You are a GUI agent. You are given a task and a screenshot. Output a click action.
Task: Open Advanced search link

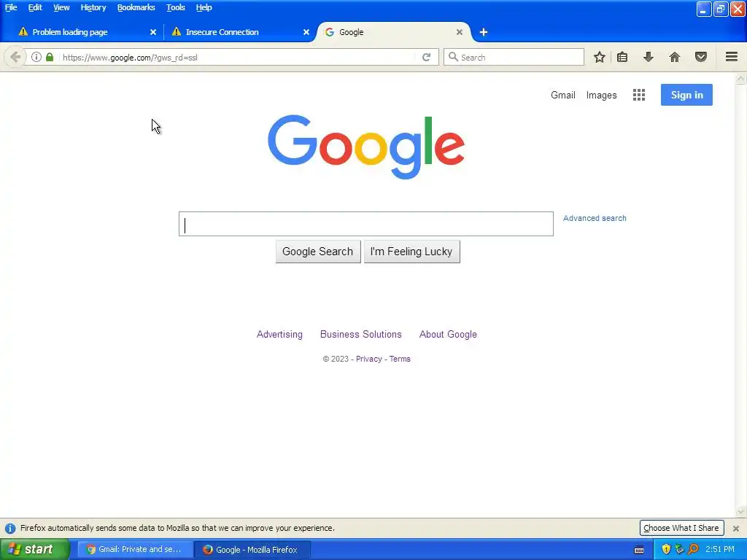595,218
